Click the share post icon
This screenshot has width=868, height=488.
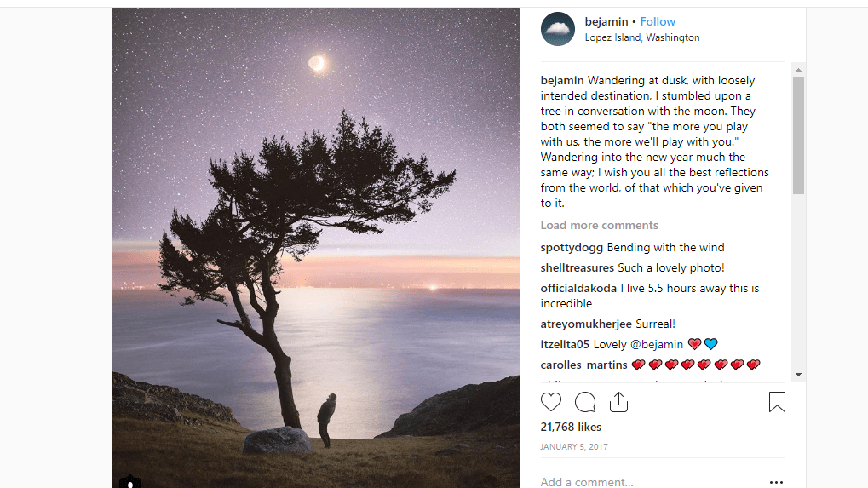pyautogui.click(x=618, y=402)
